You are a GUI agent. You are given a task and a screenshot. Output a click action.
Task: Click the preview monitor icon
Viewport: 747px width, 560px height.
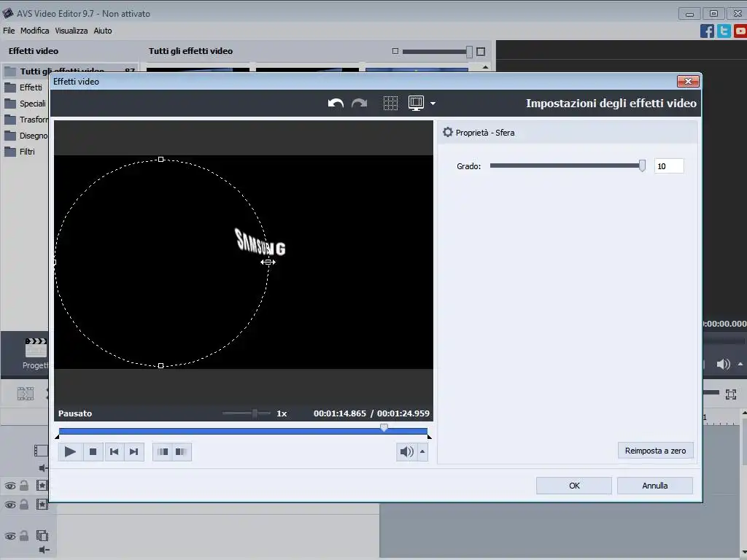point(416,104)
